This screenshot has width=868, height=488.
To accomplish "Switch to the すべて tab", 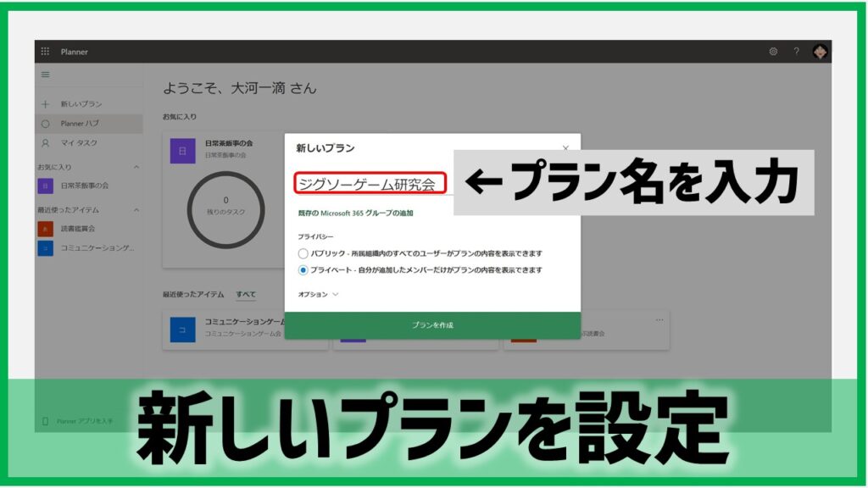I will (246, 294).
